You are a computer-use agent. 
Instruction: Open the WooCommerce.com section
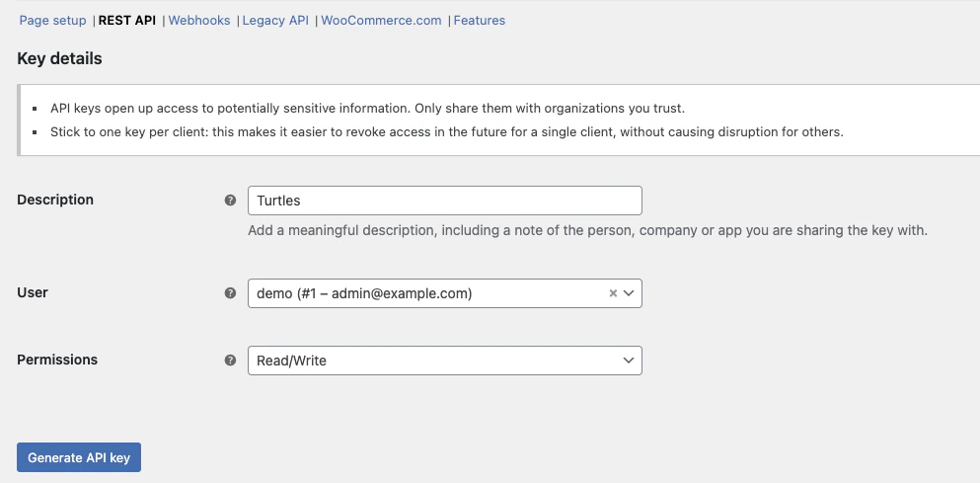click(381, 20)
